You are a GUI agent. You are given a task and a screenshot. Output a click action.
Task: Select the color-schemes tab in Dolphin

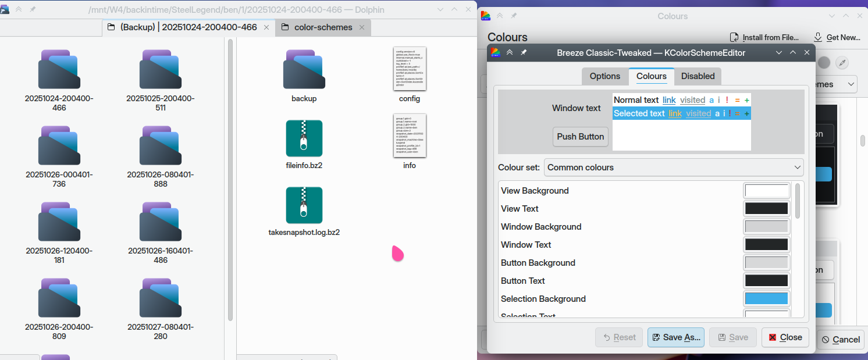[323, 27]
